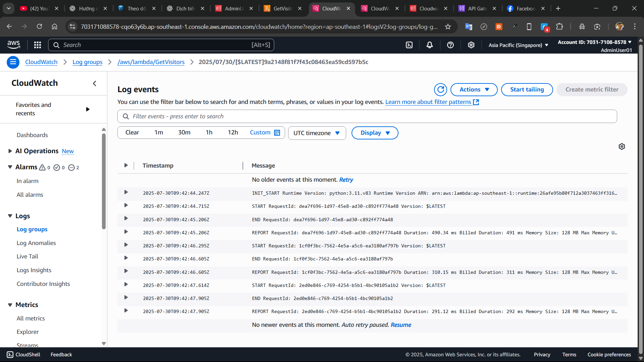Open the Custom time range calendar icon

point(277,133)
